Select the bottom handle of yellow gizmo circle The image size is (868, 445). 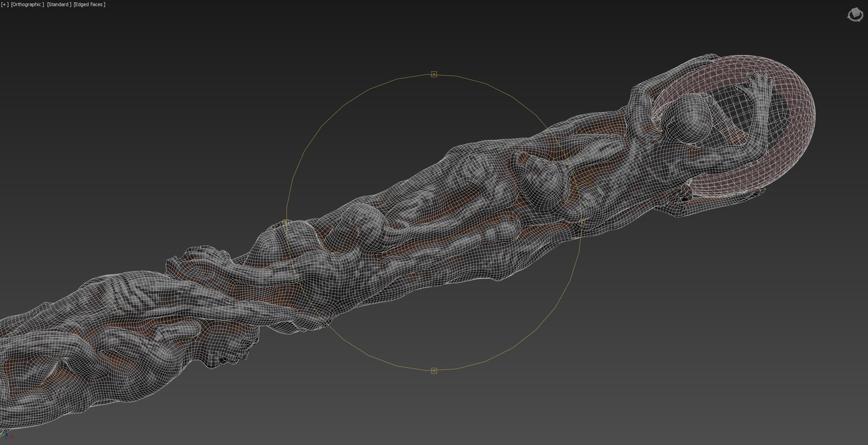click(434, 371)
